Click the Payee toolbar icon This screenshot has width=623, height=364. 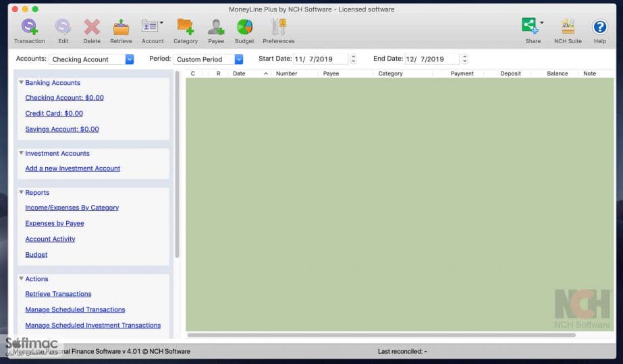pos(216,27)
